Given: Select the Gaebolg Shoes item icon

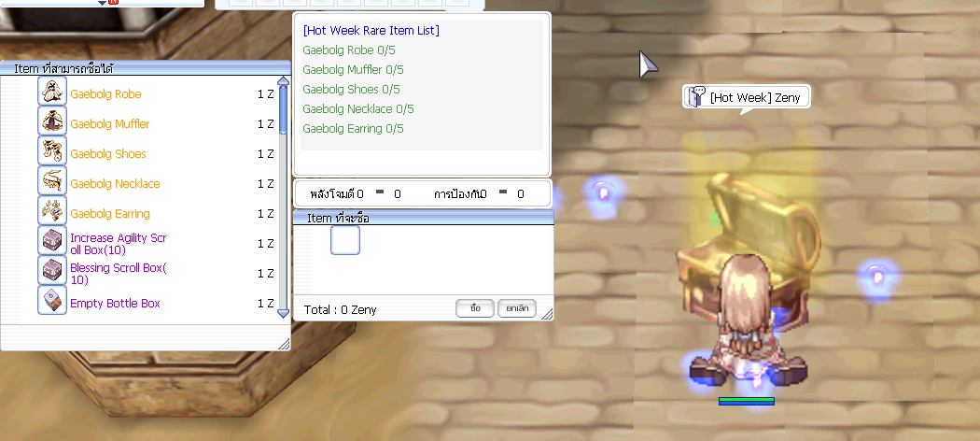Looking at the screenshot, I should (x=52, y=152).
